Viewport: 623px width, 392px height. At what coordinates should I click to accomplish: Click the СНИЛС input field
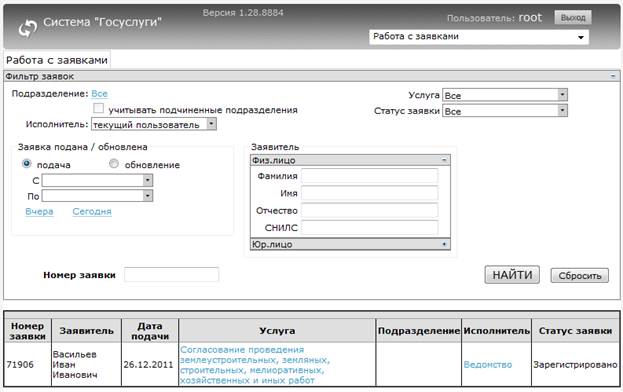(x=370, y=228)
